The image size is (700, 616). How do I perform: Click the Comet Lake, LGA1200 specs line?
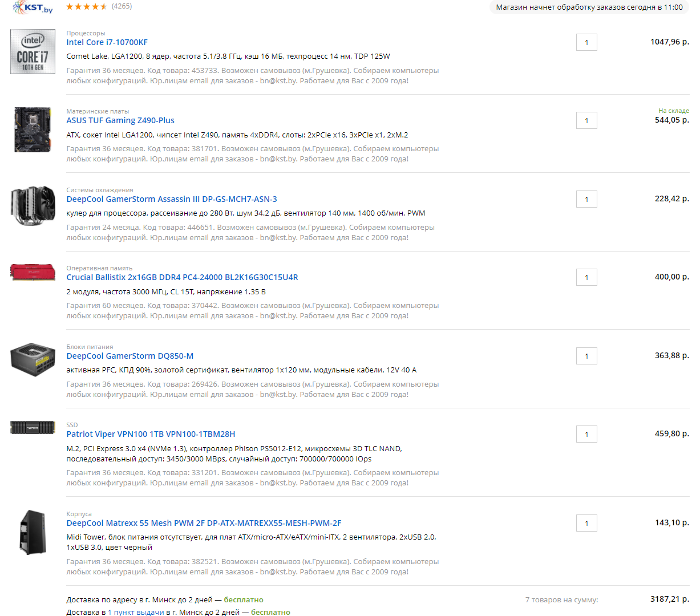tap(228, 56)
